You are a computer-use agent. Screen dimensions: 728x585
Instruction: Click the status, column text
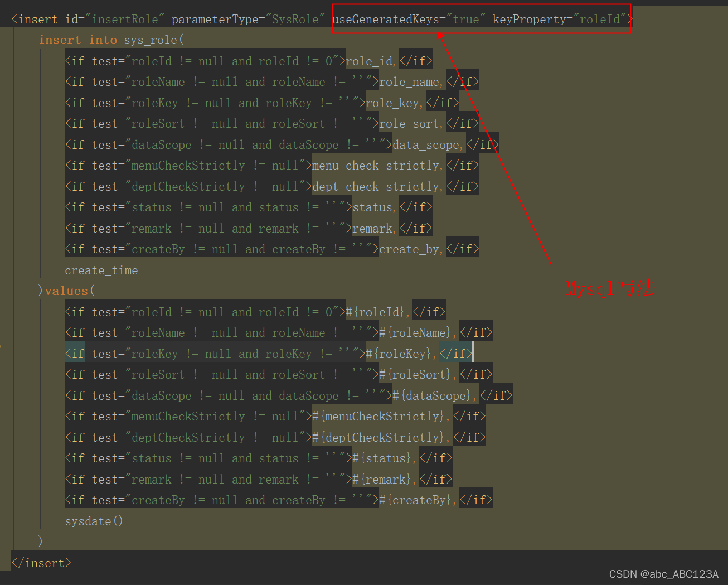(375, 207)
